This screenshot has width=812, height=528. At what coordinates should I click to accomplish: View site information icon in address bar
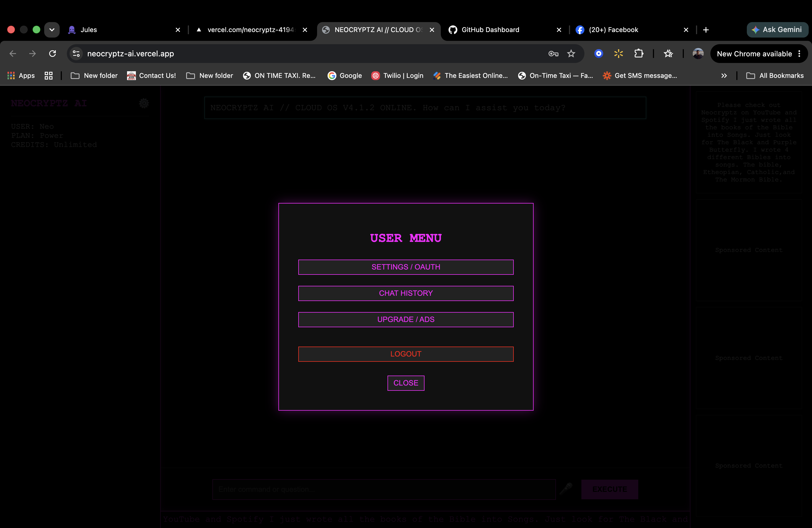click(x=77, y=54)
